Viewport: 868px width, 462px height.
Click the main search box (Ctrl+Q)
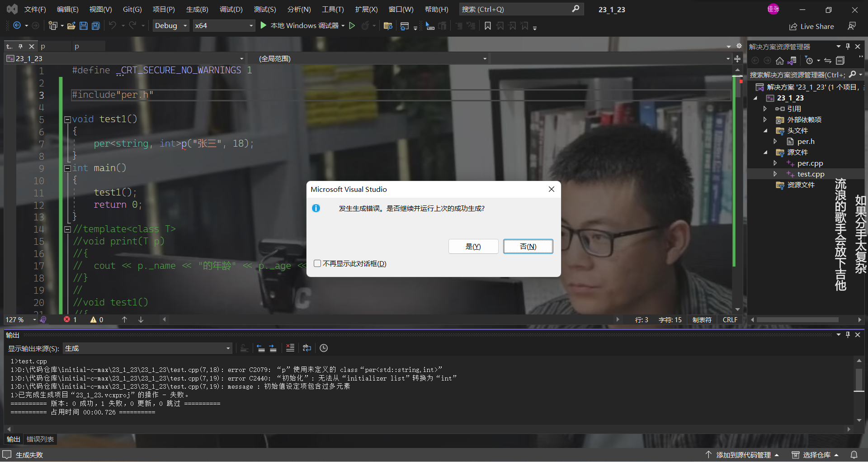(x=521, y=9)
